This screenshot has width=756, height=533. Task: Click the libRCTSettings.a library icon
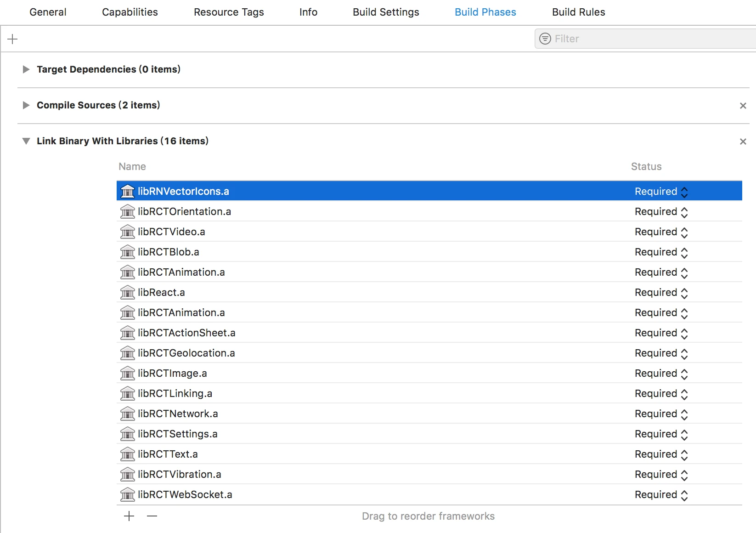coord(127,434)
